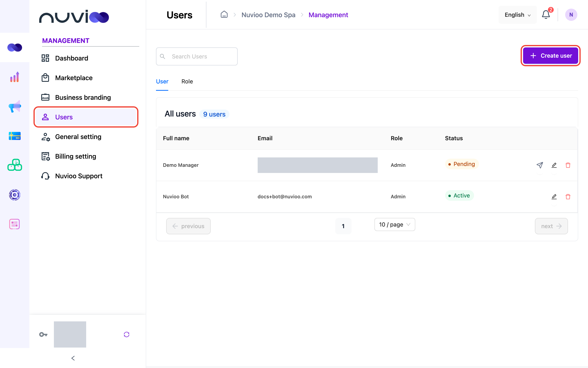Click the notification bell icon
Screen dimensions: 588x368
coord(546,15)
